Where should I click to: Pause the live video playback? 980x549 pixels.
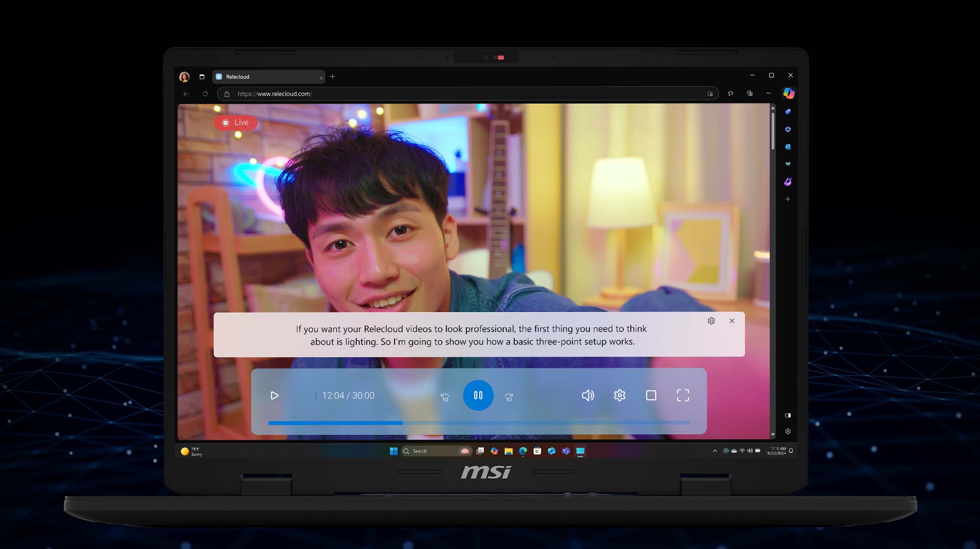tap(478, 395)
